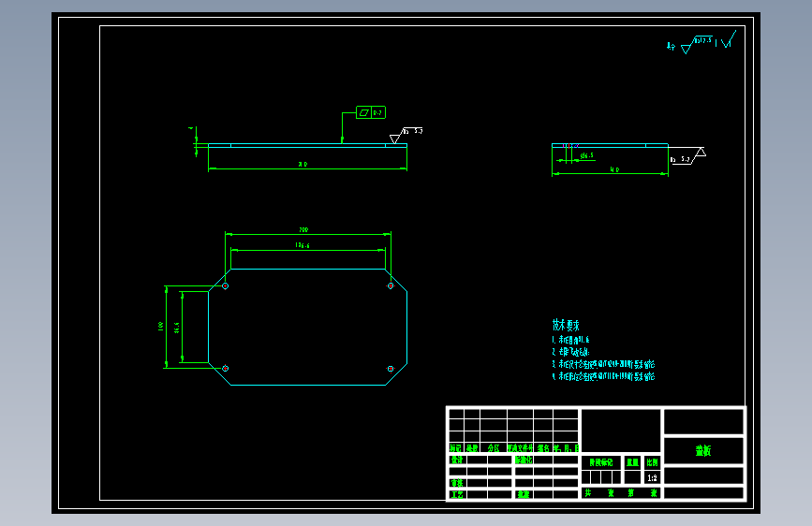This screenshot has height=526, width=812.
Task: Select the front view plate outline
Action: click(307, 145)
